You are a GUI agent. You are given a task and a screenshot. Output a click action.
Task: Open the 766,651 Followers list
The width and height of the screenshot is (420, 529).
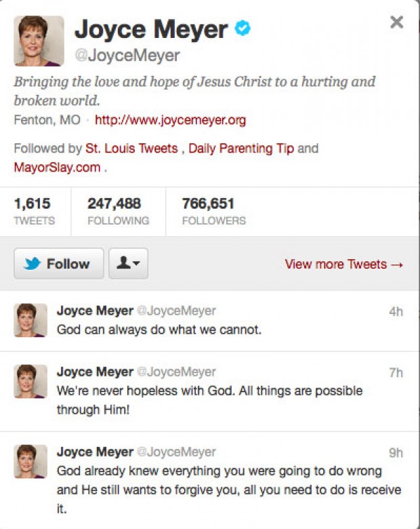[x=214, y=210]
